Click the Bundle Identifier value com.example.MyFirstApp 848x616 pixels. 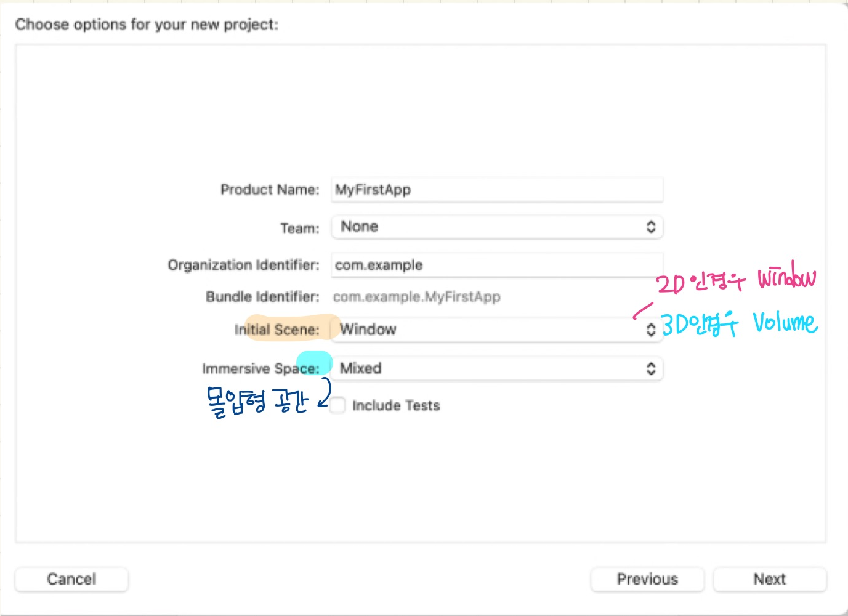pos(416,297)
